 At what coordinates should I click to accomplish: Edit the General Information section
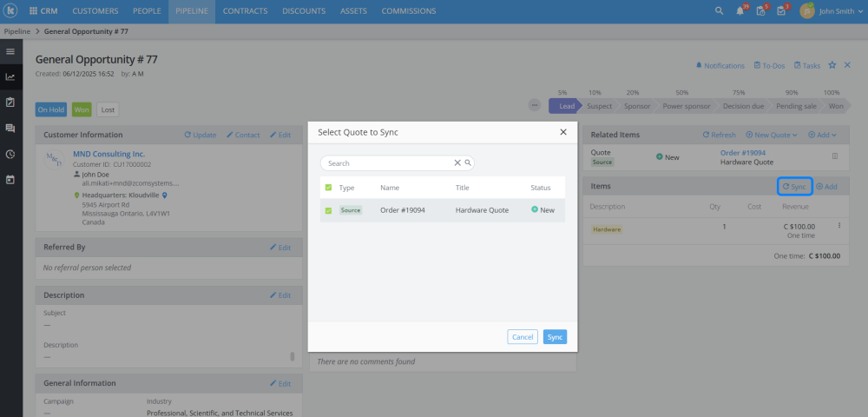click(x=280, y=383)
